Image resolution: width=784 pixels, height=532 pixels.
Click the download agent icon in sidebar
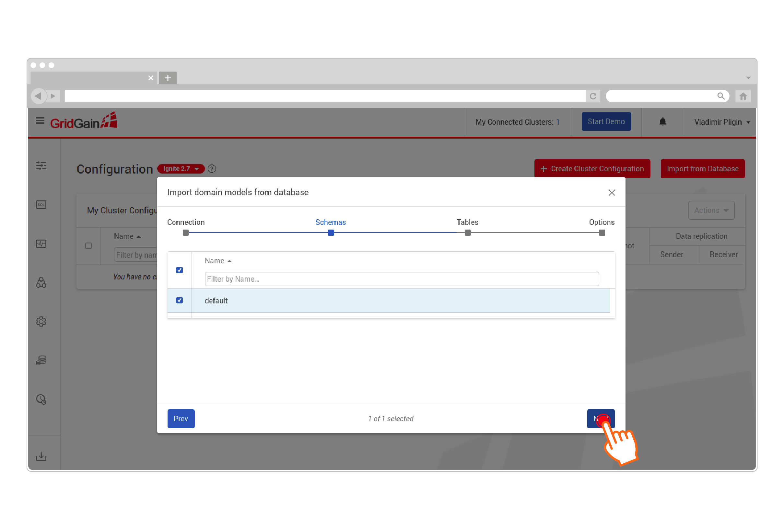pyautogui.click(x=41, y=456)
